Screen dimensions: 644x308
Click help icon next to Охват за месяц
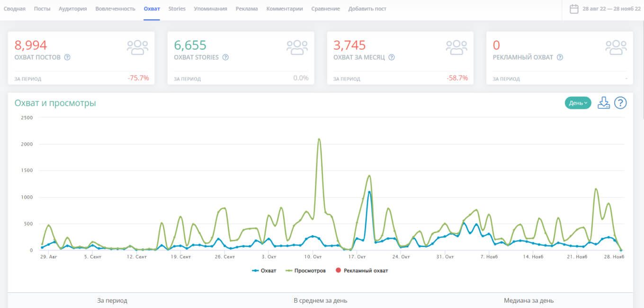392,57
